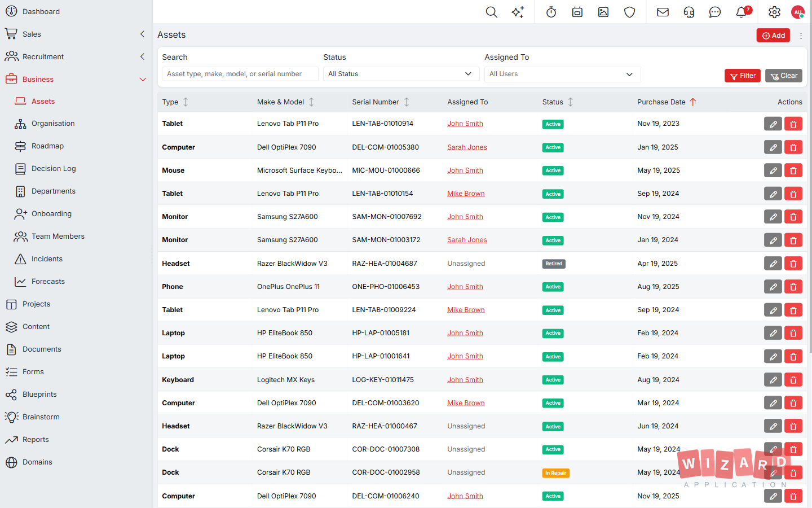The image size is (812, 508).
Task: Delete the MIC-MOU-01000666 asset
Action: click(793, 170)
